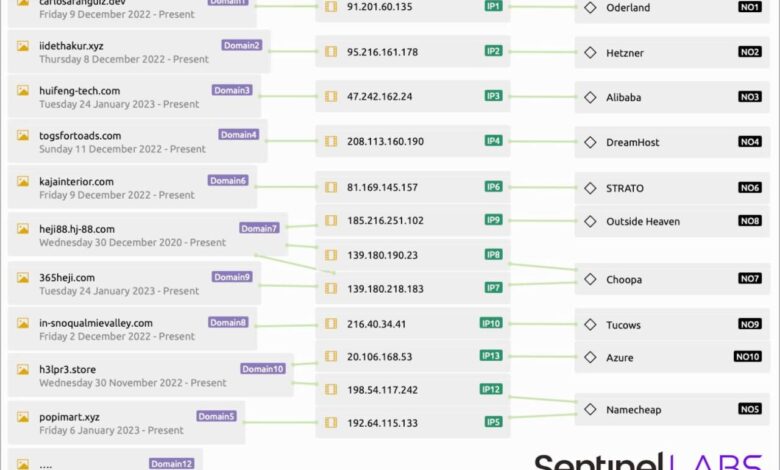Image resolution: width=780 pixels, height=470 pixels.
Task: Select the server icon for 95.216.161.178
Action: (x=331, y=52)
